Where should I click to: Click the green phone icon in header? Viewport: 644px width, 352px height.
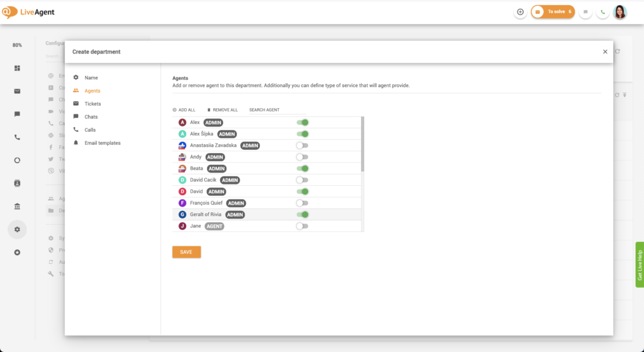click(603, 12)
